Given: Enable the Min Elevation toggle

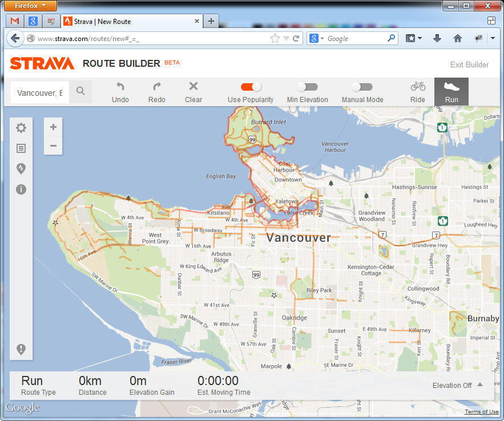Looking at the screenshot, I should [x=307, y=87].
